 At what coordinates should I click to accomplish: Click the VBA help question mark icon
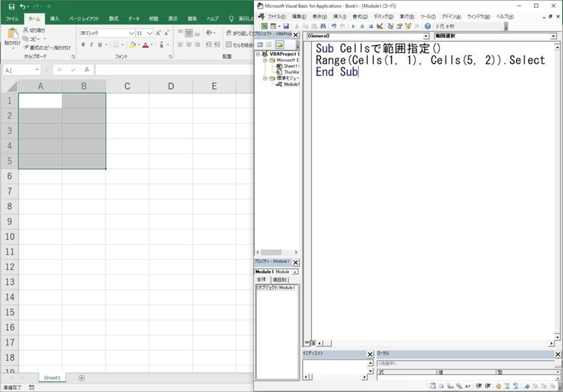point(427,26)
